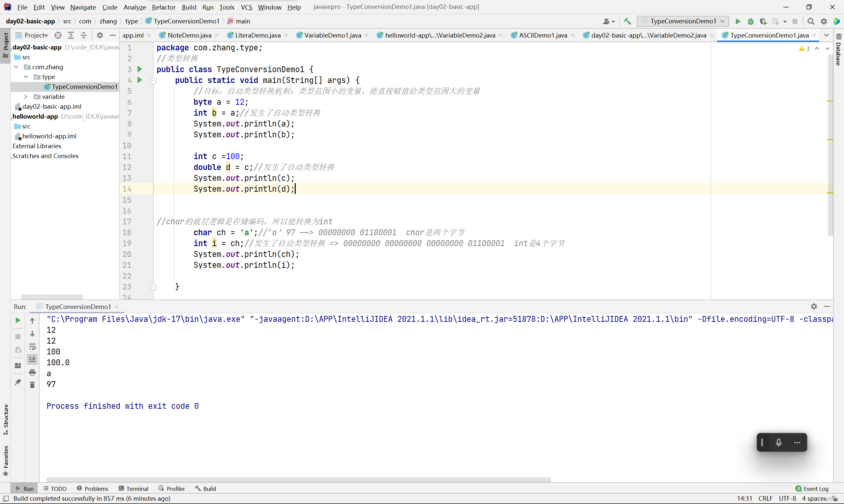This screenshot has height=504, width=844.
Task: Click the Search everywhere magnifier icon
Action: [810, 22]
